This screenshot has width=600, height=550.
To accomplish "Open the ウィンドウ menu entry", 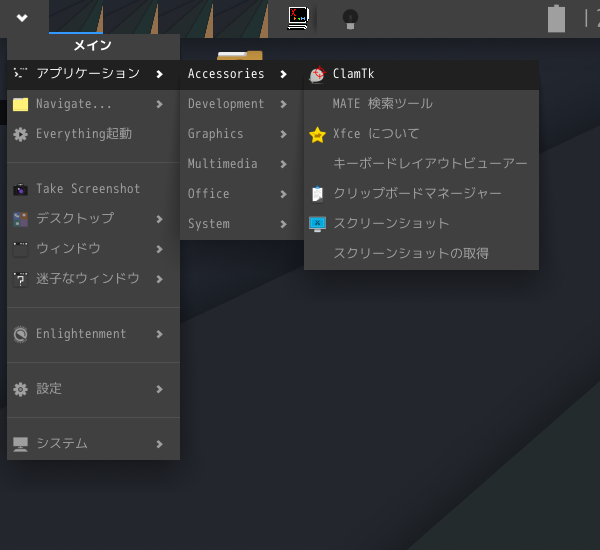I will click(93, 249).
